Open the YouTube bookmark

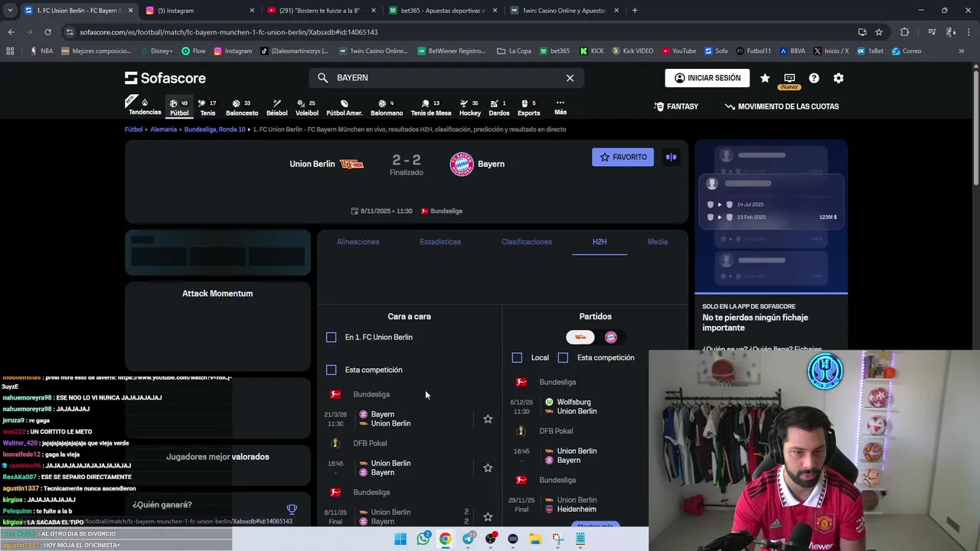[x=679, y=51]
